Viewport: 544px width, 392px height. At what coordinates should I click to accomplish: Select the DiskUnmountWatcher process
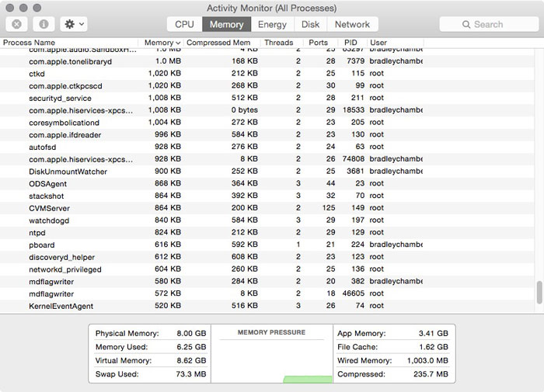click(267, 172)
